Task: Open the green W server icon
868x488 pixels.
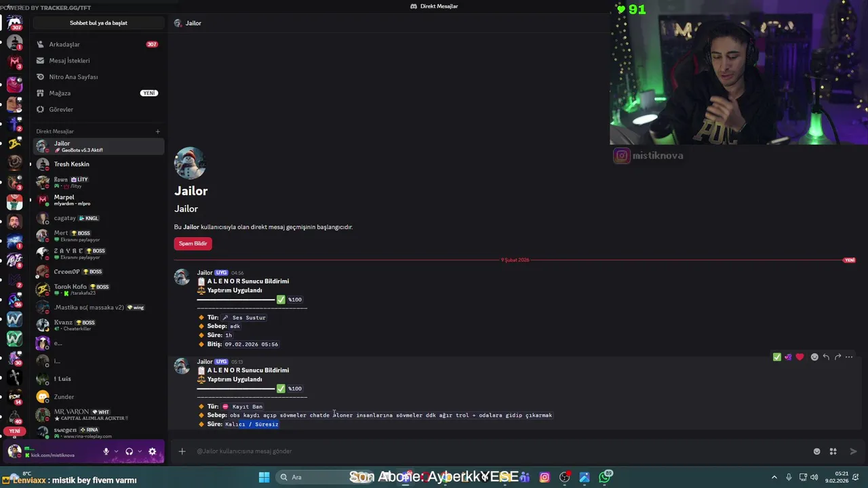Action: click(14, 338)
